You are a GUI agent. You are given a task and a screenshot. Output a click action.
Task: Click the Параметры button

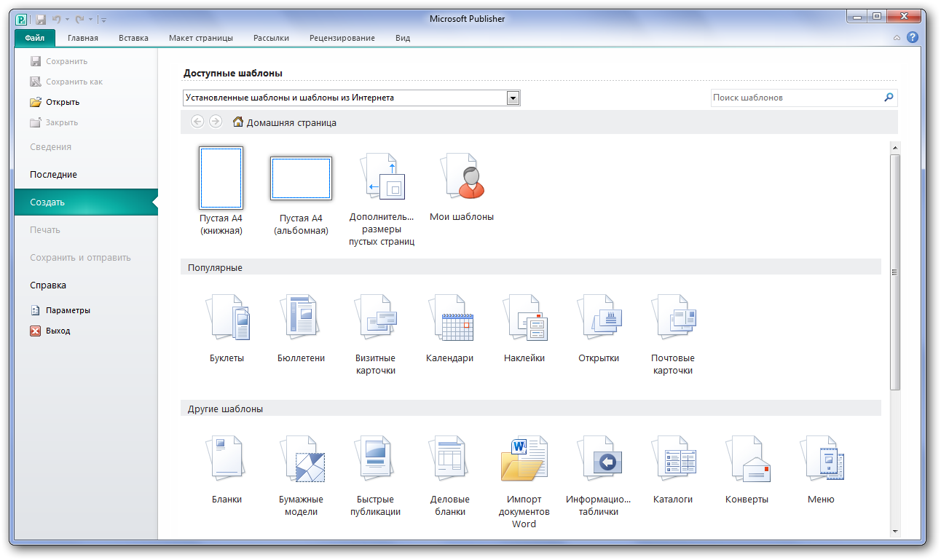click(68, 310)
